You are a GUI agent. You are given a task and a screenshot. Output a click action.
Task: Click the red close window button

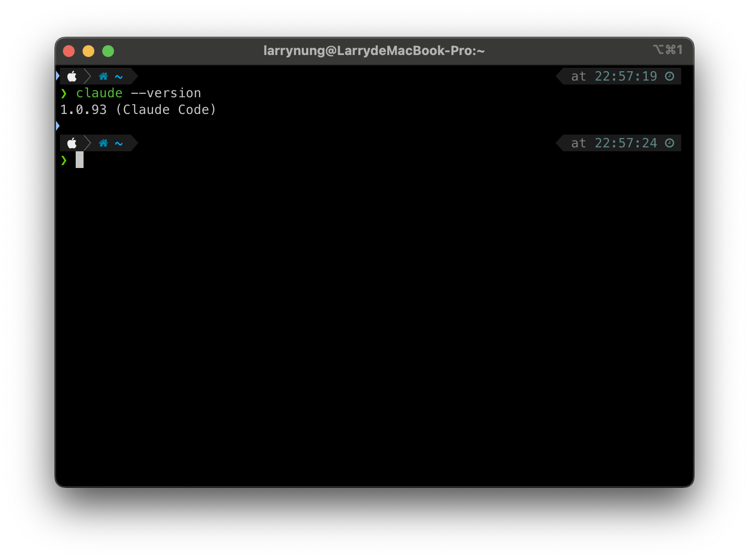[x=69, y=51]
